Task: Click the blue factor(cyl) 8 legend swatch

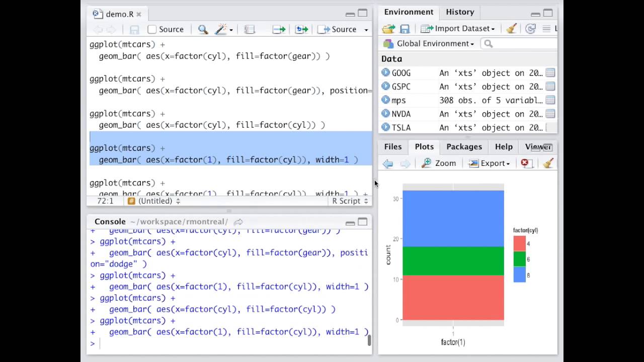Action: (x=520, y=275)
